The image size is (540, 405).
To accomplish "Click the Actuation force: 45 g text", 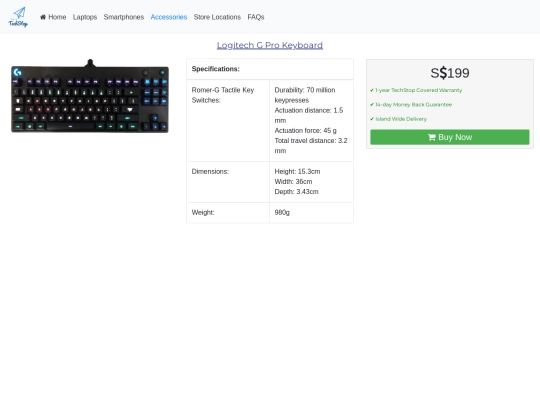I will pos(305,131).
